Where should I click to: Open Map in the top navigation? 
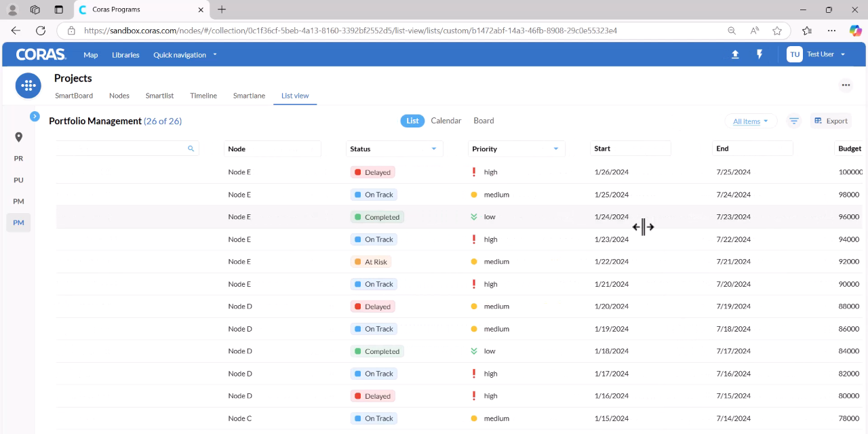pyautogui.click(x=91, y=55)
